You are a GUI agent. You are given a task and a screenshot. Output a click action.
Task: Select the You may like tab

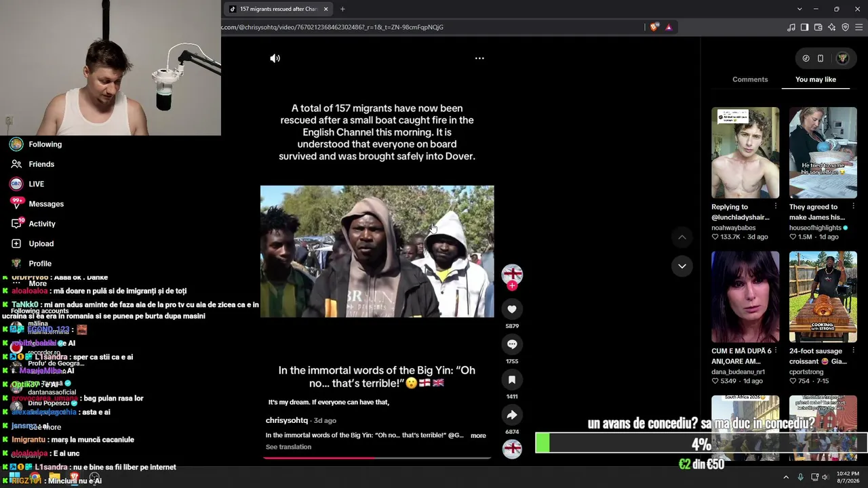(816, 79)
